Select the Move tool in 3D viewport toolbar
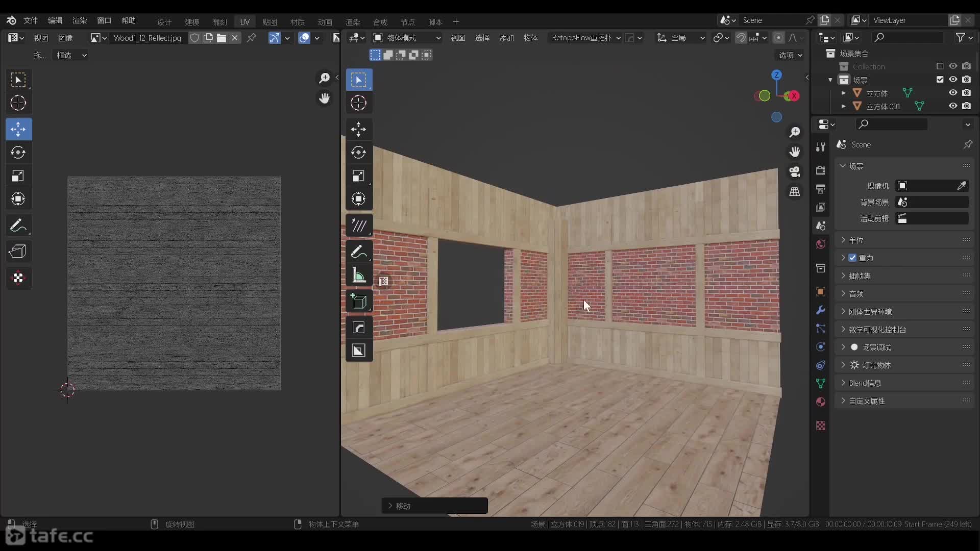Image resolution: width=980 pixels, height=551 pixels. click(359, 129)
